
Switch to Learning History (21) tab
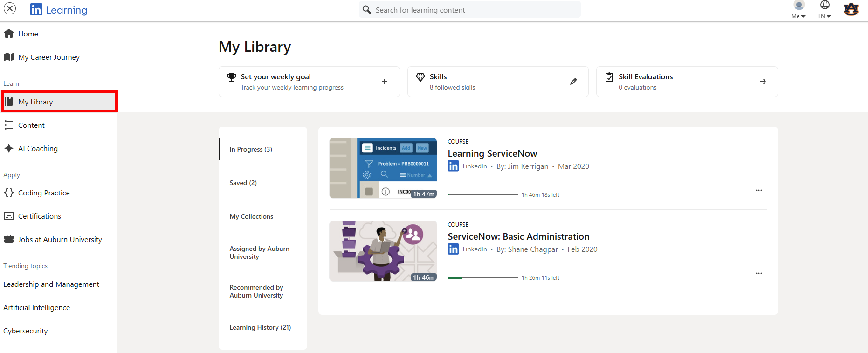pos(260,327)
